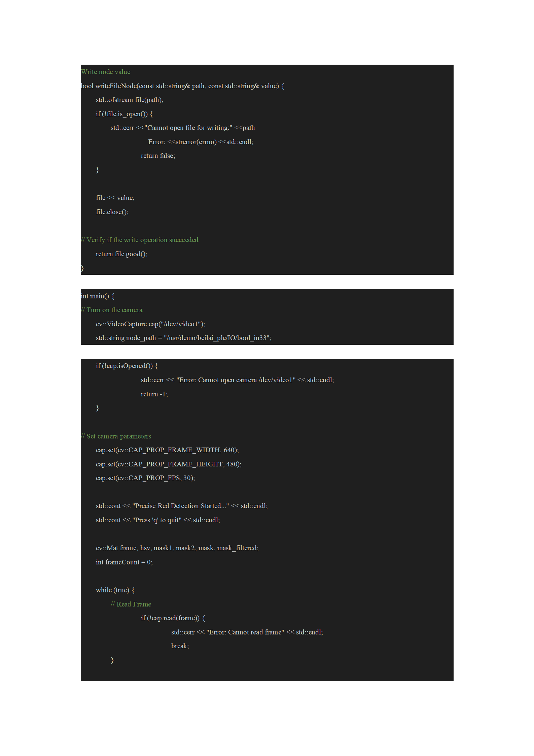This screenshot has width=534, height=756.
Task: Click the "int frameCount = 0;" line
Action: coord(124,562)
